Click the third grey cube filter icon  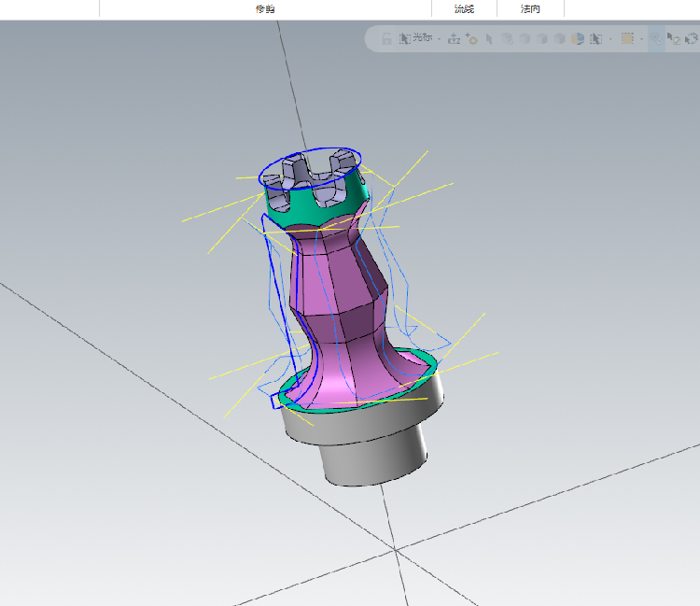coord(542,39)
